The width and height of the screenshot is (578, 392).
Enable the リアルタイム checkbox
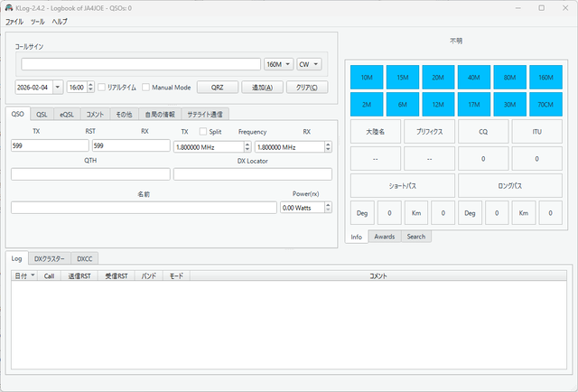[102, 88]
